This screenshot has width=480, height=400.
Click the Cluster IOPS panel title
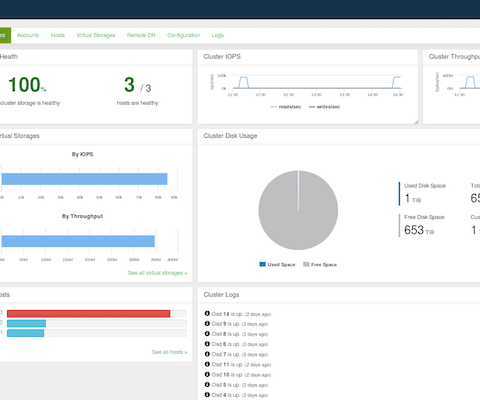click(x=222, y=57)
